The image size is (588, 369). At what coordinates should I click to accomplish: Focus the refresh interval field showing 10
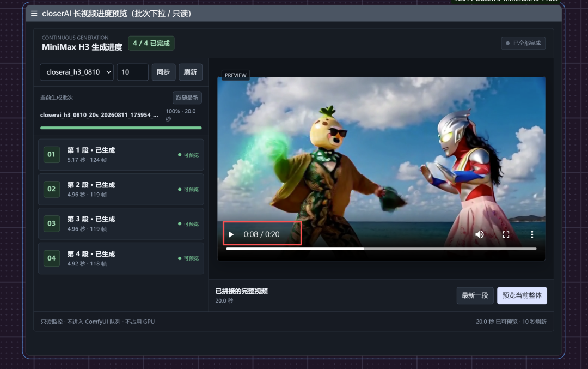132,72
